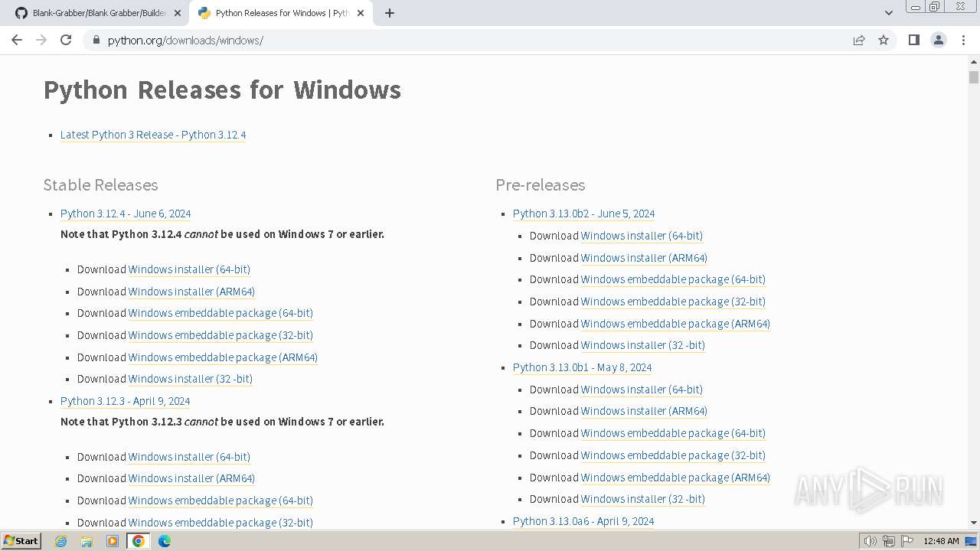This screenshot has height=551, width=980.
Task: Click the page scrollbar up arrow
Action: [x=973, y=62]
